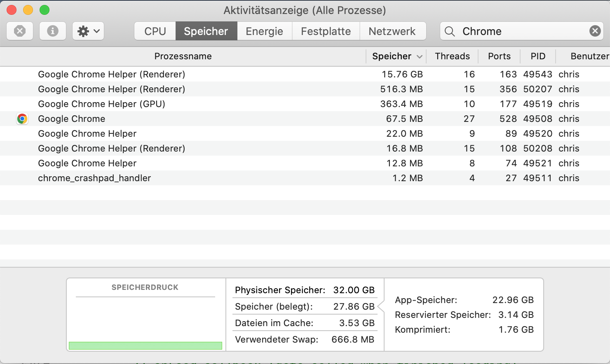
Task: Toggle sort order on Speicher column
Action: [396, 56]
